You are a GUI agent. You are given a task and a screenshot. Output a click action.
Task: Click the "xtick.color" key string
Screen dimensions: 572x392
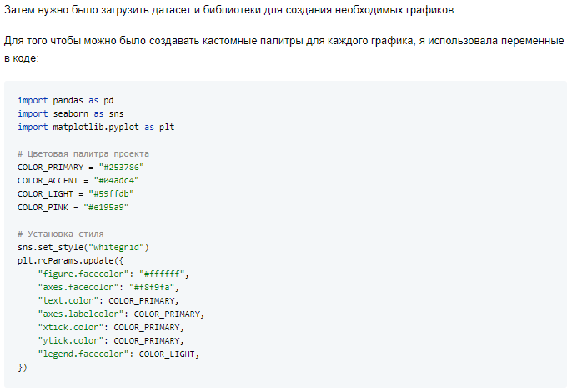(71, 328)
